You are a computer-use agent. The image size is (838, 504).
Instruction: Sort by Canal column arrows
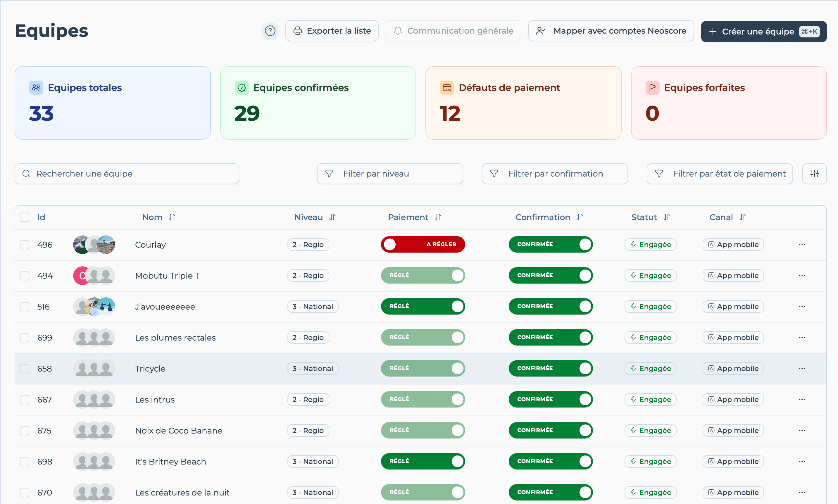click(743, 218)
